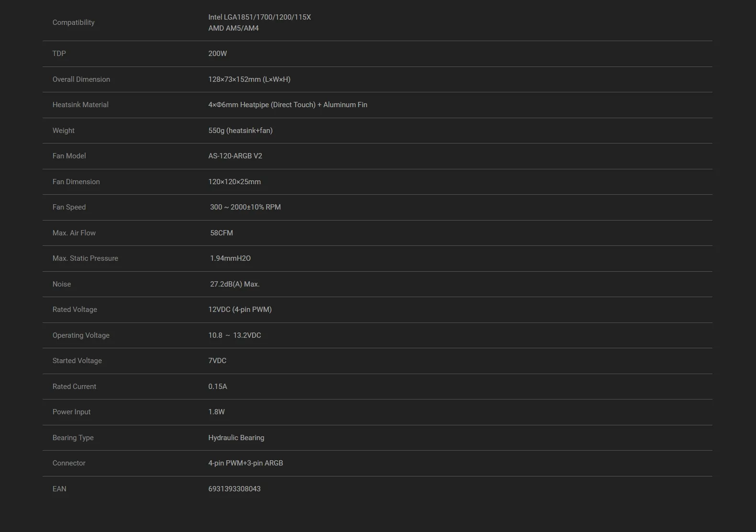The image size is (756, 532).
Task: Click the AS-120-ARGB V2 fan model
Action: tap(235, 156)
